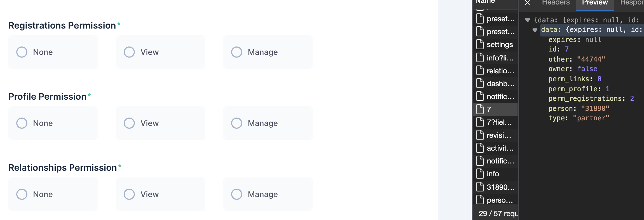Viewport: 644px width, 220px height.
Task: Click the document icon beside "info?li..." request
Action: (x=480, y=58)
